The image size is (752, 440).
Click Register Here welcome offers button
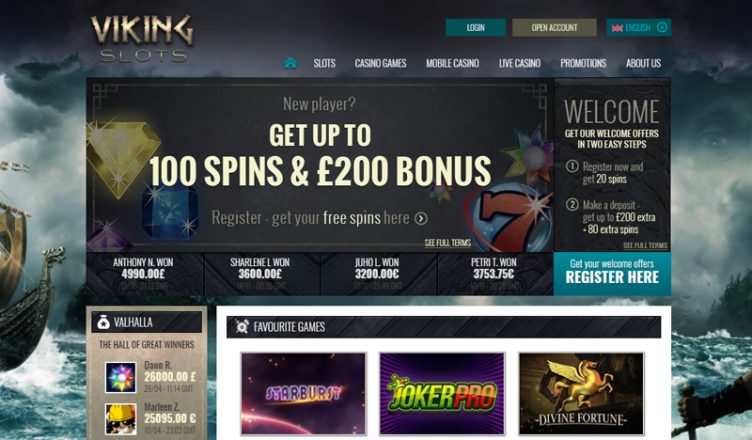tap(612, 274)
